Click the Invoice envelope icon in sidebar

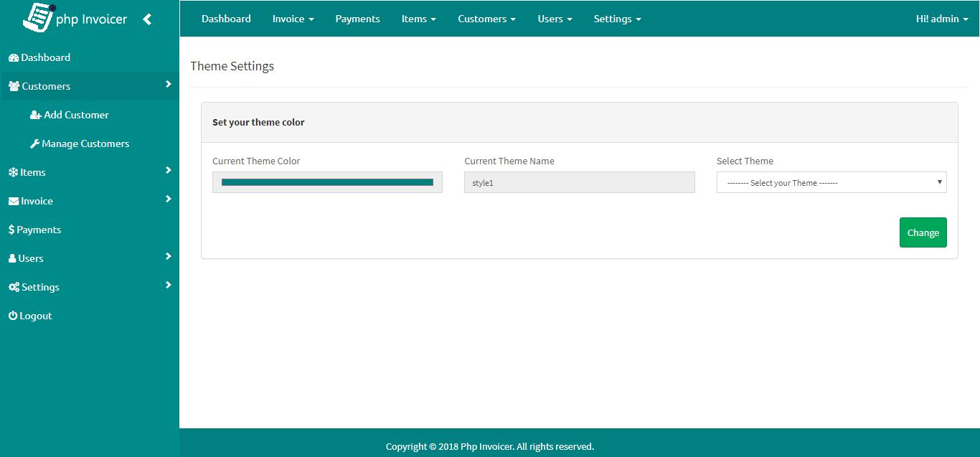(x=13, y=202)
